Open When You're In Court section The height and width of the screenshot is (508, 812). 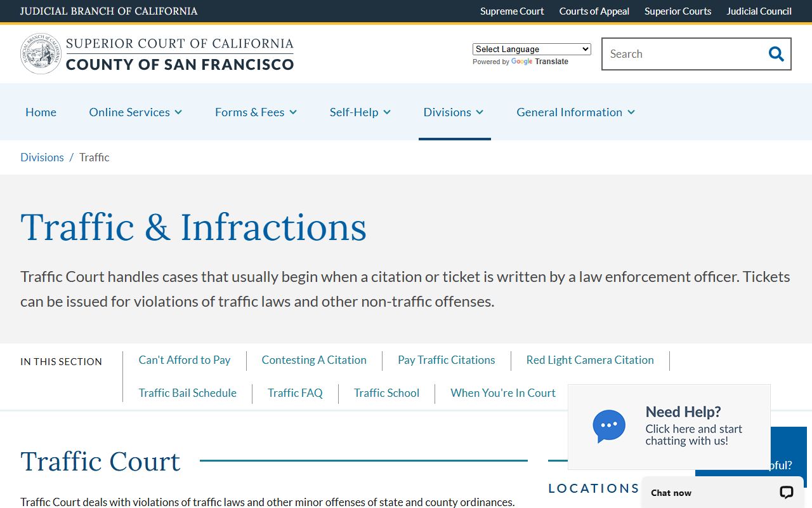click(x=503, y=393)
